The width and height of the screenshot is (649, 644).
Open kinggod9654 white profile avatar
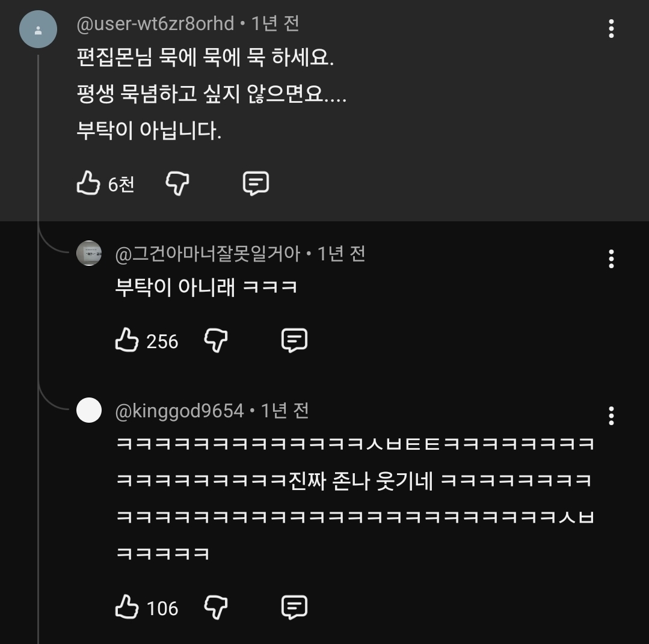coord(89,411)
